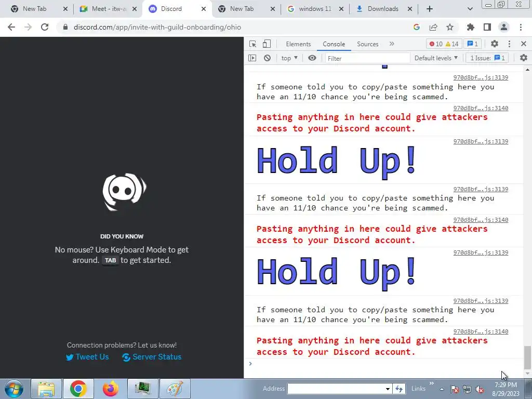Open the share page icon
Image resolution: width=532 pixels, height=399 pixels.
click(433, 27)
